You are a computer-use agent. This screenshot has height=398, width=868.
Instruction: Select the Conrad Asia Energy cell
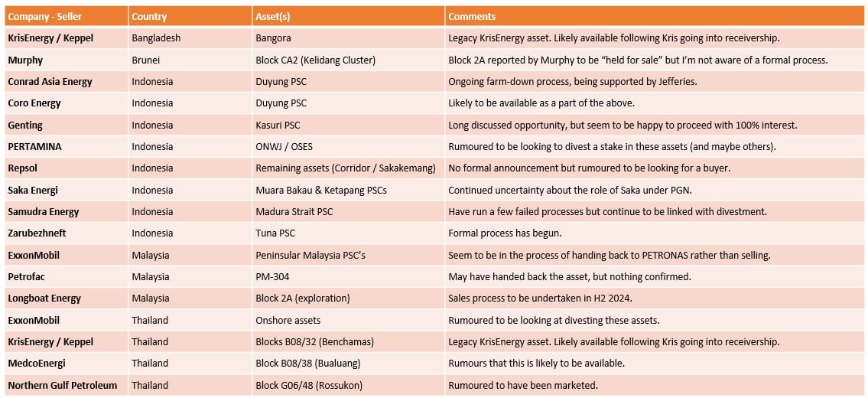(x=50, y=81)
